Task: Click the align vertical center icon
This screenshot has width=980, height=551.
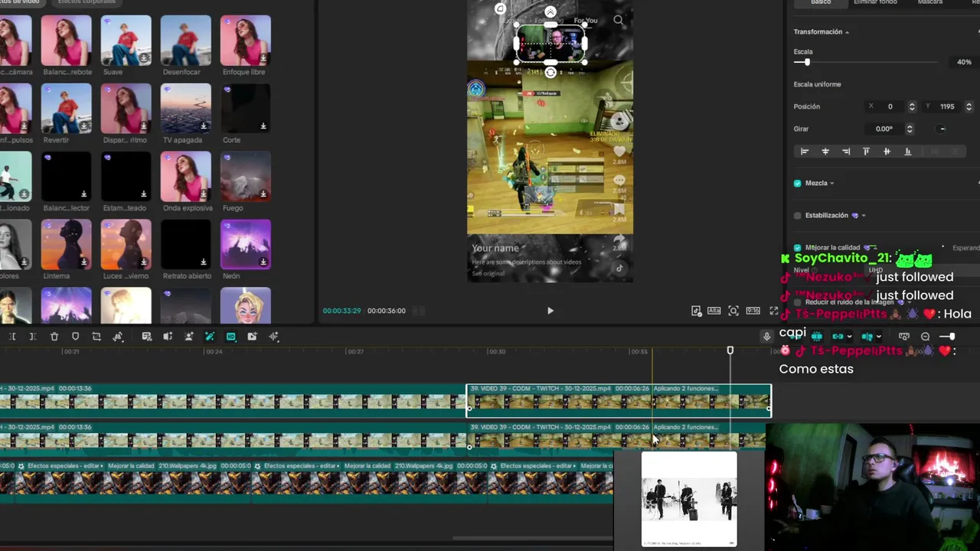Action: click(887, 152)
